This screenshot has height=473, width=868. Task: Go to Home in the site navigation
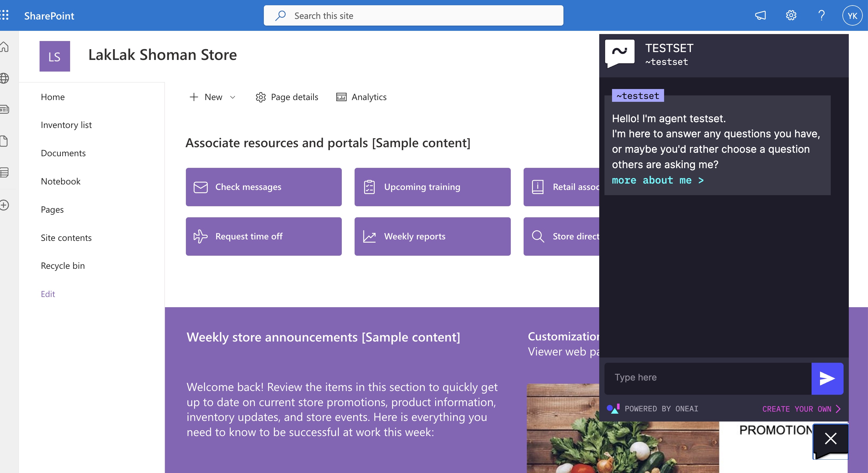point(53,97)
